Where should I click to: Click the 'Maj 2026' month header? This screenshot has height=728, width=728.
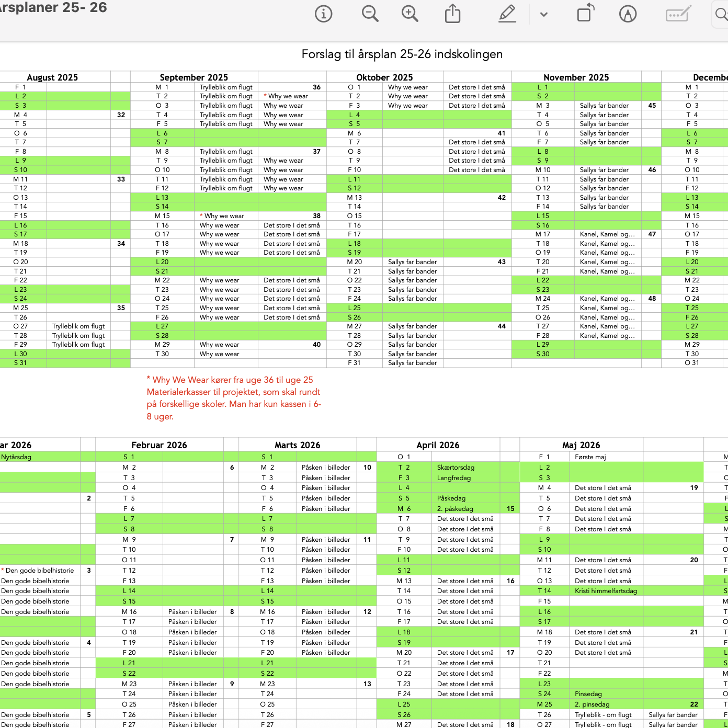coord(582,445)
